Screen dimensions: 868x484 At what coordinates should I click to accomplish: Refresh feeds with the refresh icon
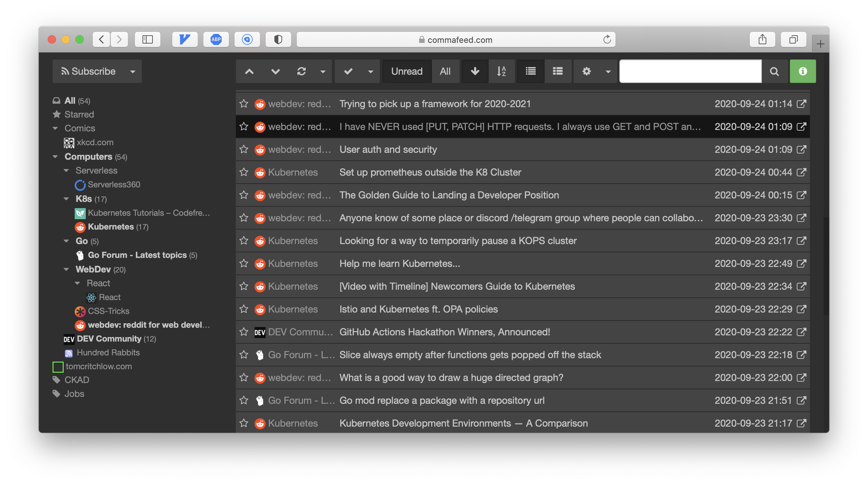pos(302,71)
